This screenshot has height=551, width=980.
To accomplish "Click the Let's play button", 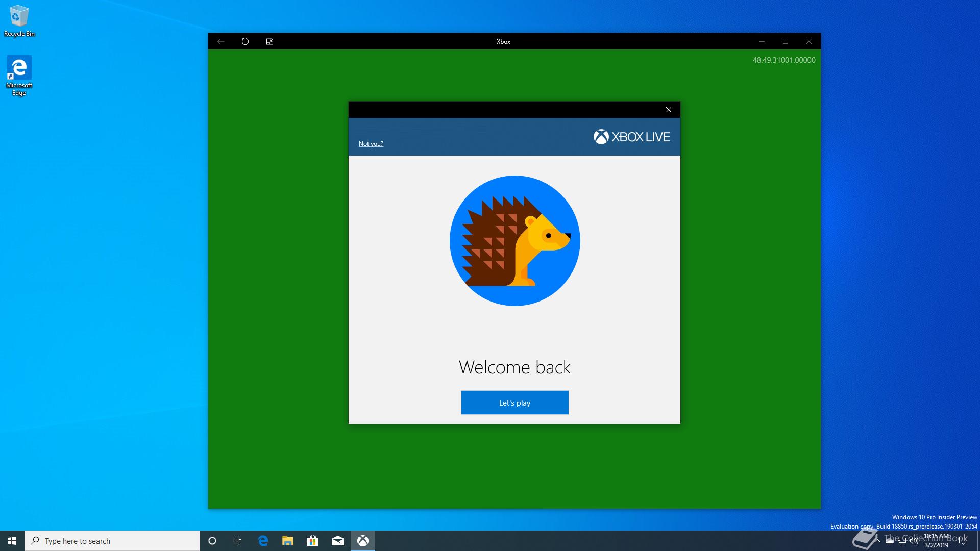I will pyautogui.click(x=514, y=403).
